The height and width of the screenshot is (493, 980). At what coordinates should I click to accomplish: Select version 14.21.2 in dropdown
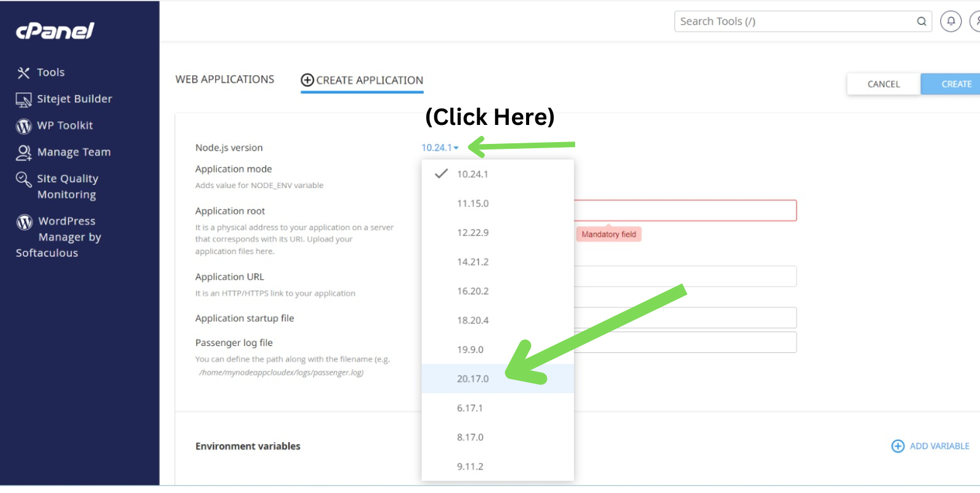(473, 262)
